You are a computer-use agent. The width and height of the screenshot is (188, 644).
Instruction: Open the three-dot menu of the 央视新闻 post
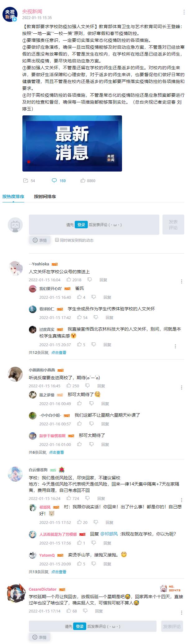point(184,12)
